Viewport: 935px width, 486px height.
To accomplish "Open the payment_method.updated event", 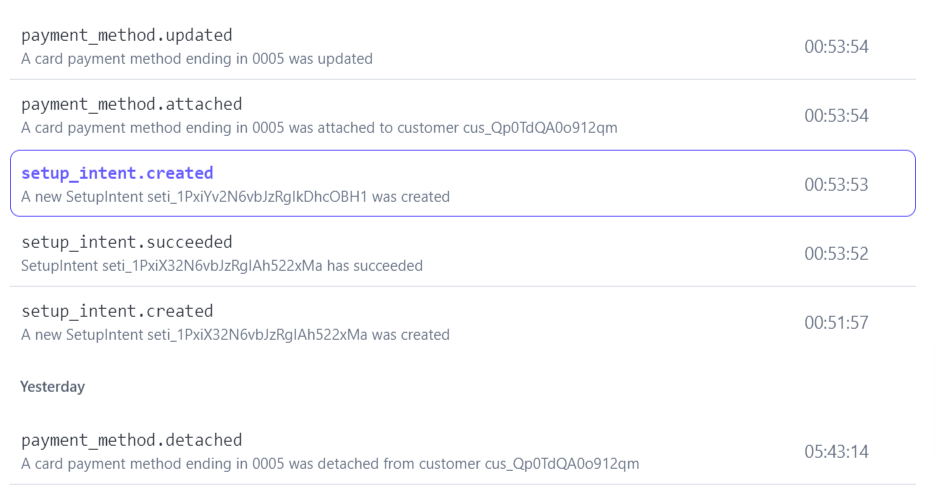I will click(x=126, y=36).
